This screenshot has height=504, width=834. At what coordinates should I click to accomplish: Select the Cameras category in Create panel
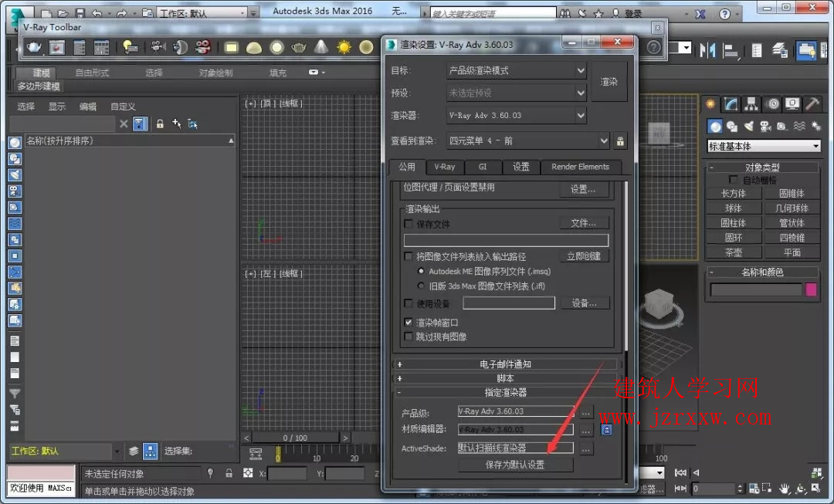765,126
